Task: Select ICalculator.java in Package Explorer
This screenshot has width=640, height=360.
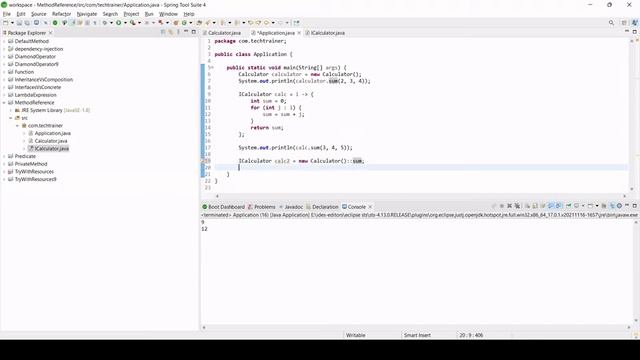Action: coord(52,149)
